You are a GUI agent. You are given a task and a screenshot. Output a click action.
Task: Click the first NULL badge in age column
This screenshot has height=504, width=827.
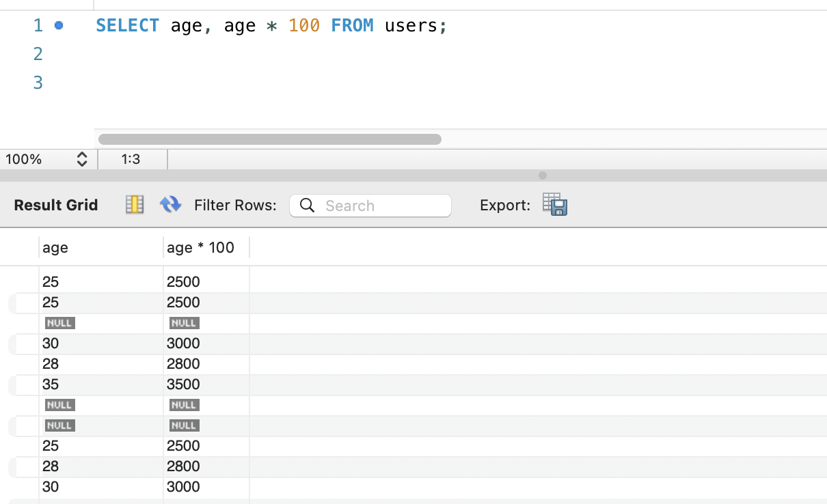[59, 323]
